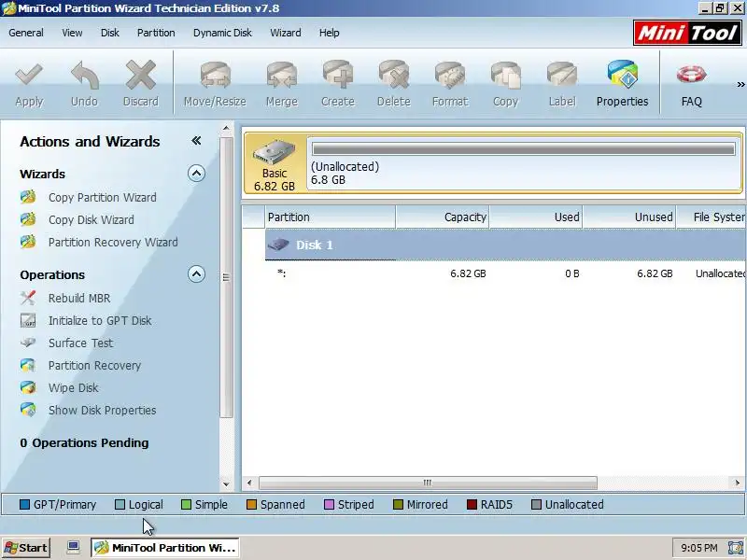Image resolution: width=747 pixels, height=560 pixels.
Task: Click the left panel scroll-up arrow
Action: (x=226, y=129)
